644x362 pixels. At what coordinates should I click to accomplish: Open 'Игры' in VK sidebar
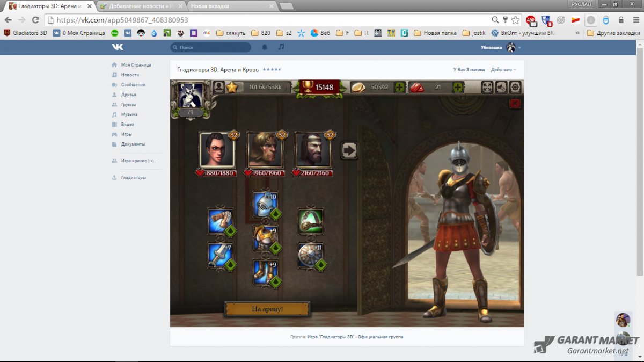tap(126, 134)
